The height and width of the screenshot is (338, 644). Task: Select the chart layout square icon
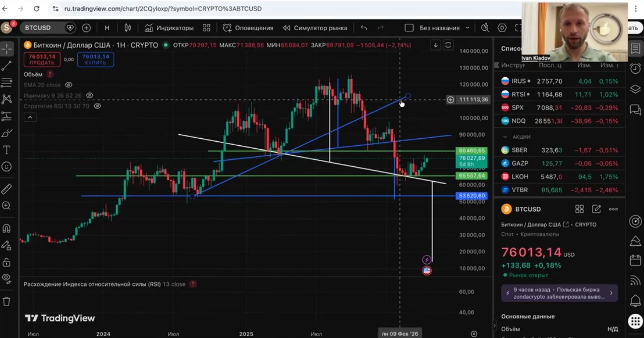409,28
